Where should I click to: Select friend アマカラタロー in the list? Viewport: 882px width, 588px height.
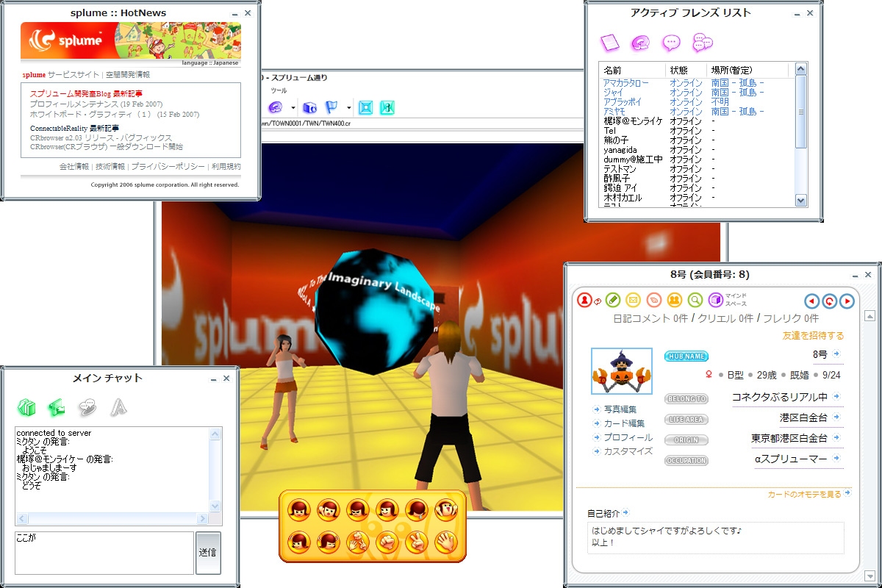tap(626, 83)
